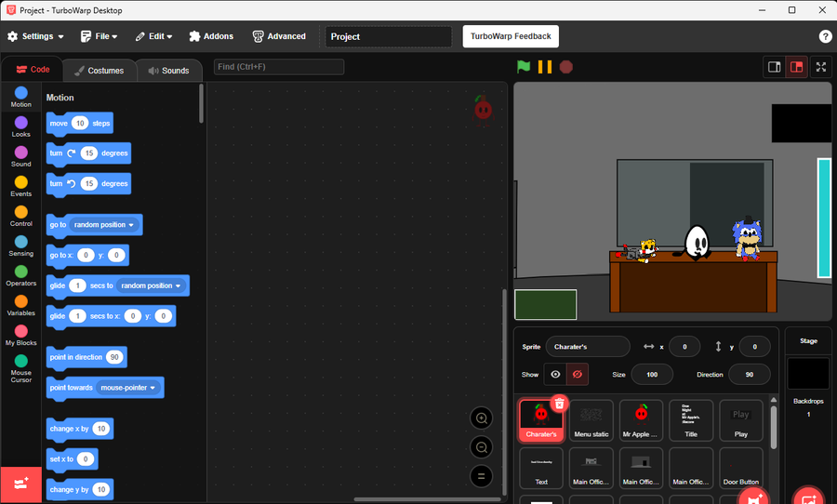Click the green flag to start project

523,67
